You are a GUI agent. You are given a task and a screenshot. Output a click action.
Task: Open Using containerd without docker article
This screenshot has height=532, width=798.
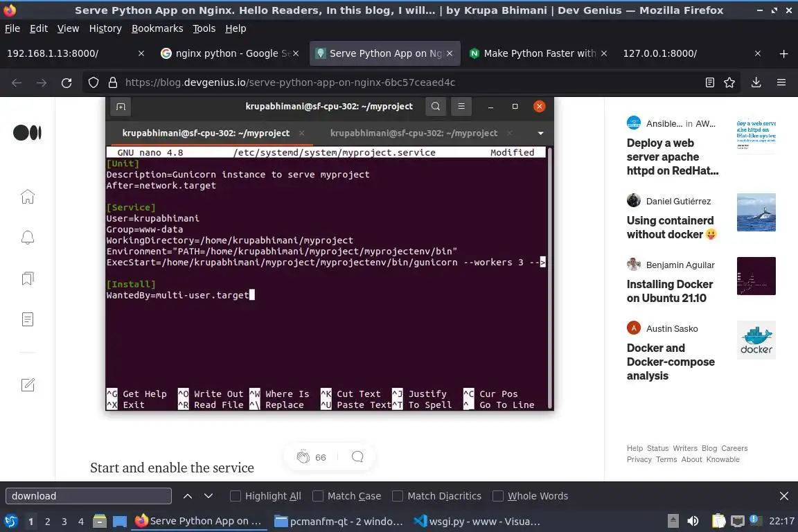coord(671,227)
